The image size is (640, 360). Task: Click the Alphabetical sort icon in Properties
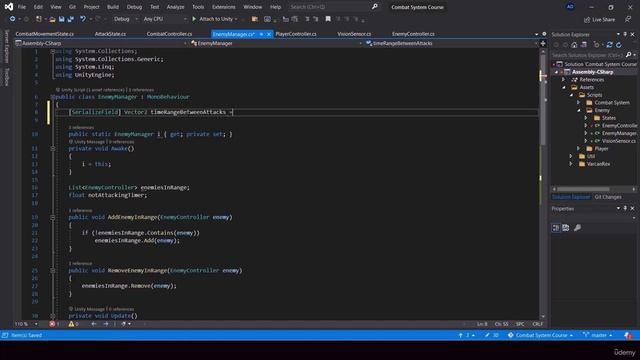566,228
